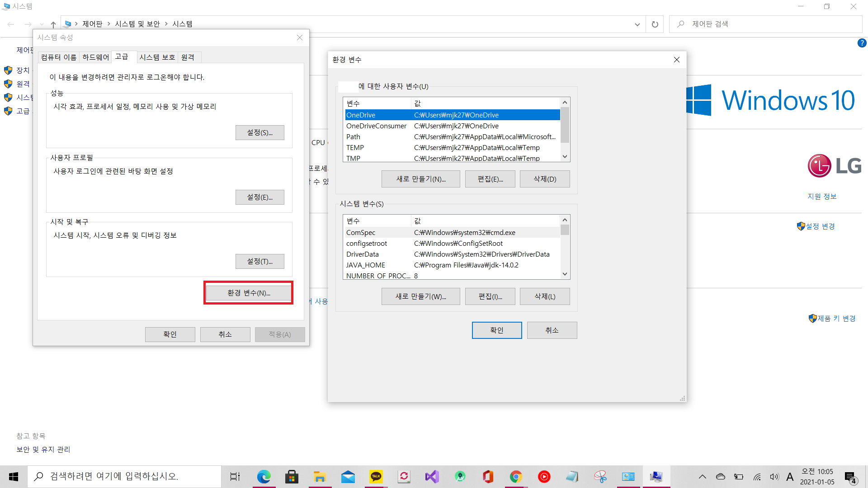Viewport: 868px width, 488px height.
Task: Open Microsoft Edge from the taskbar
Action: pos(264,476)
